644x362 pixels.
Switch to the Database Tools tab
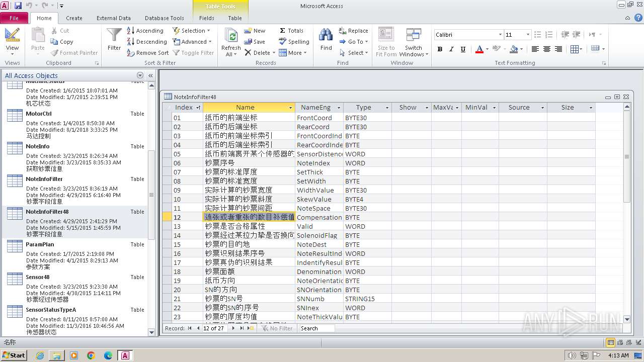point(165,18)
